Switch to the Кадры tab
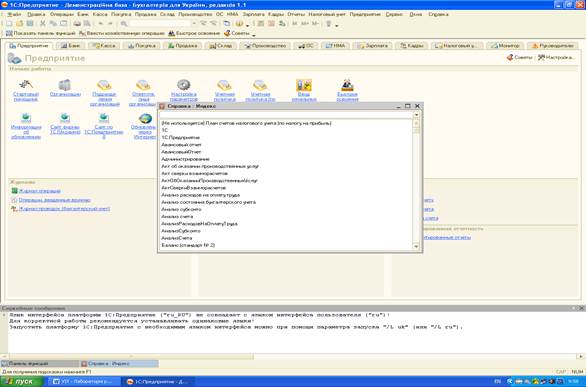This screenshot has width=586, height=387. [411, 46]
